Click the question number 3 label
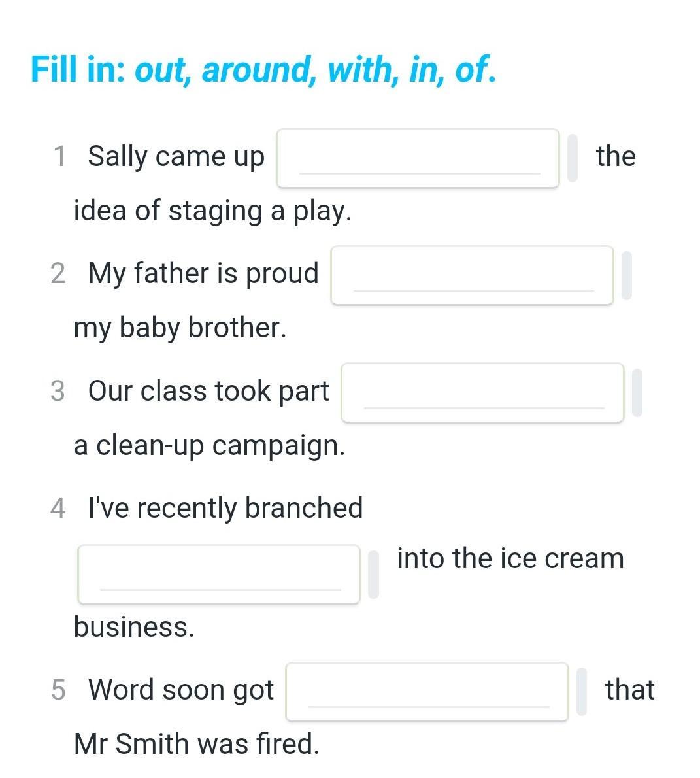 pos(58,391)
